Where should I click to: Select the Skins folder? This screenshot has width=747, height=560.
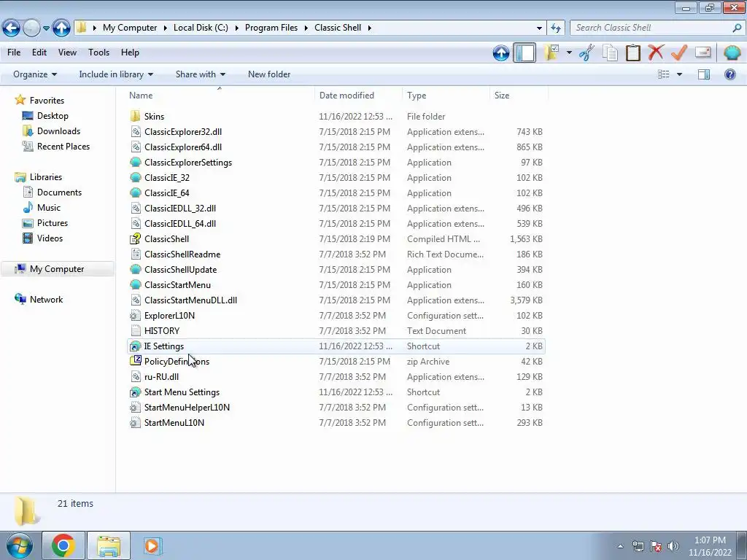336,116
